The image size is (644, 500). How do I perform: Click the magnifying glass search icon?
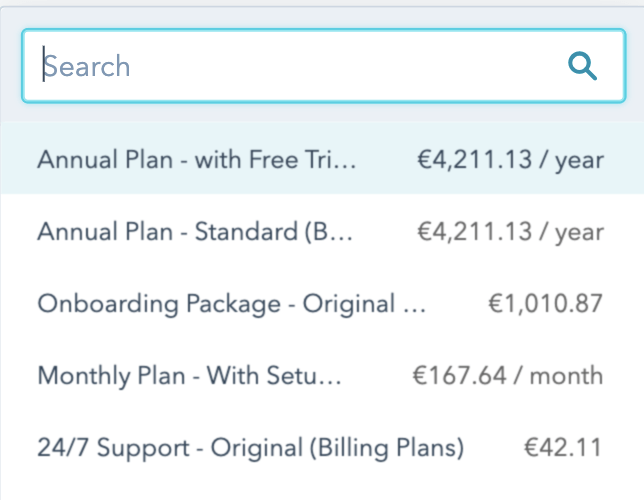click(581, 66)
